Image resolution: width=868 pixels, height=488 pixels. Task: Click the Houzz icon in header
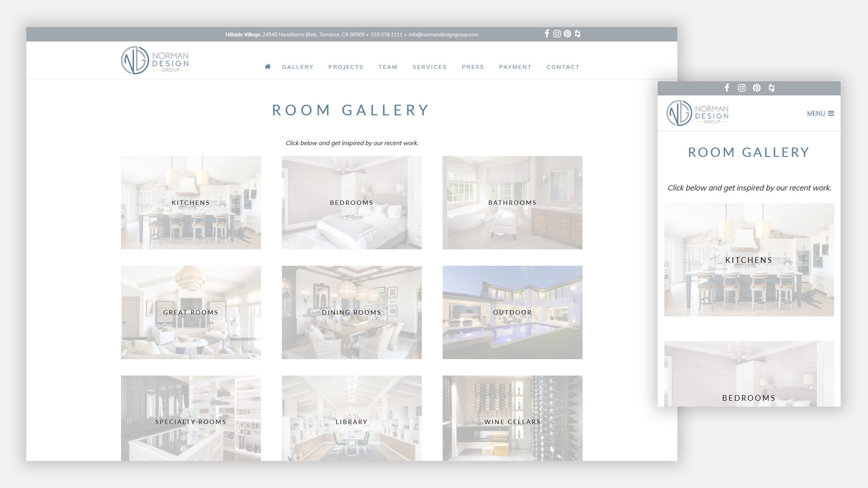577,34
